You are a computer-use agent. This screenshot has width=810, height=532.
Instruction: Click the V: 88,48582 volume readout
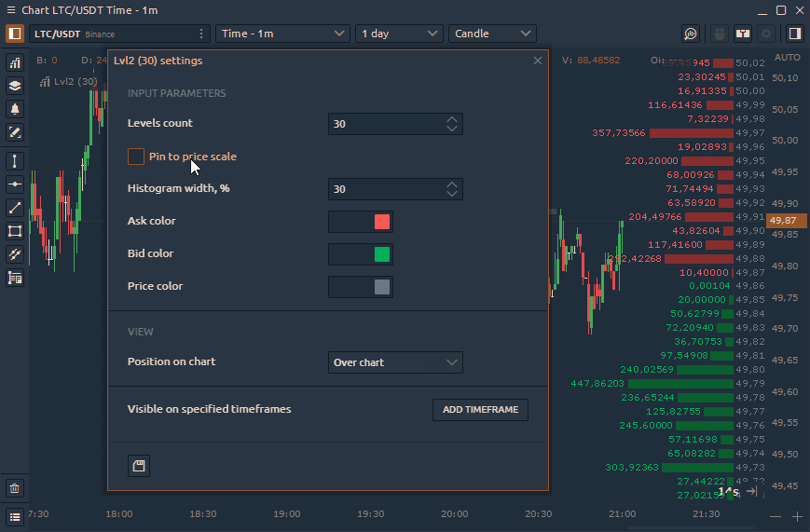[x=591, y=61]
